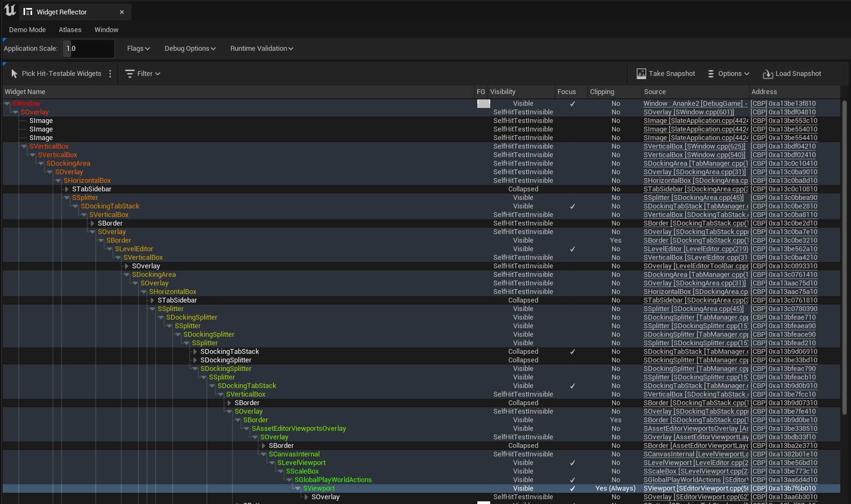Expand the STabSidebar row under SHorizontalBox
This screenshot has height=504, width=851.
pos(67,189)
